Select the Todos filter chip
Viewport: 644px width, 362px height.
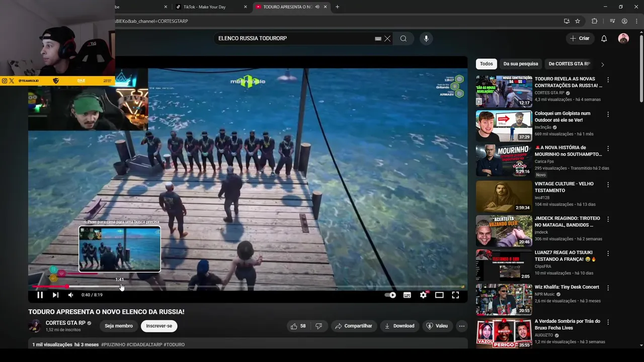[x=487, y=64]
